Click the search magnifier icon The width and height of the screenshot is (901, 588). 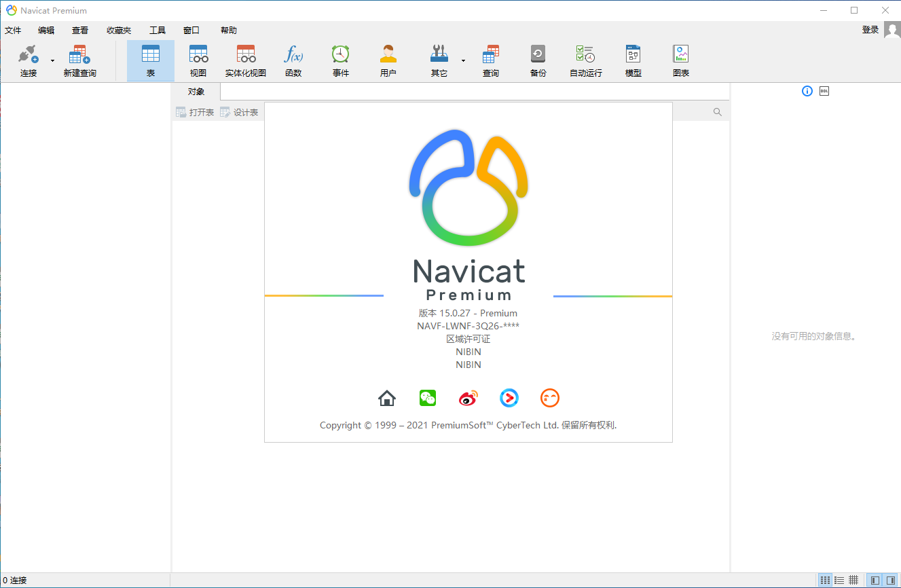tap(718, 112)
